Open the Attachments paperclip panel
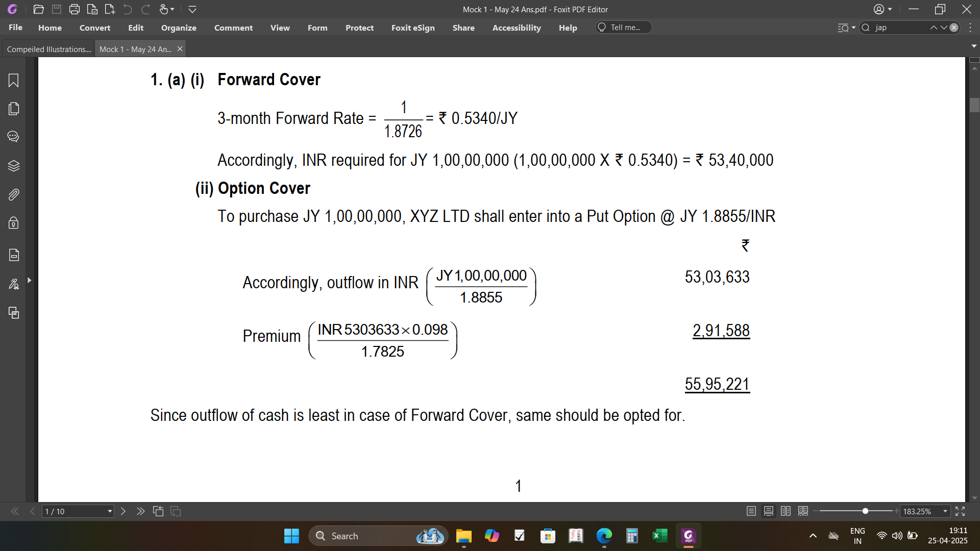The height and width of the screenshot is (551, 980). (x=14, y=194)
